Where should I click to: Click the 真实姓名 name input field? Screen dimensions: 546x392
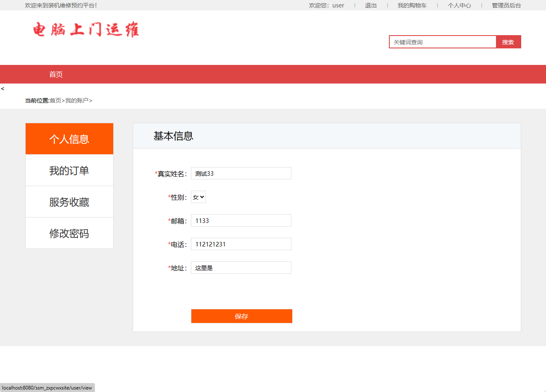pos(241,173)
